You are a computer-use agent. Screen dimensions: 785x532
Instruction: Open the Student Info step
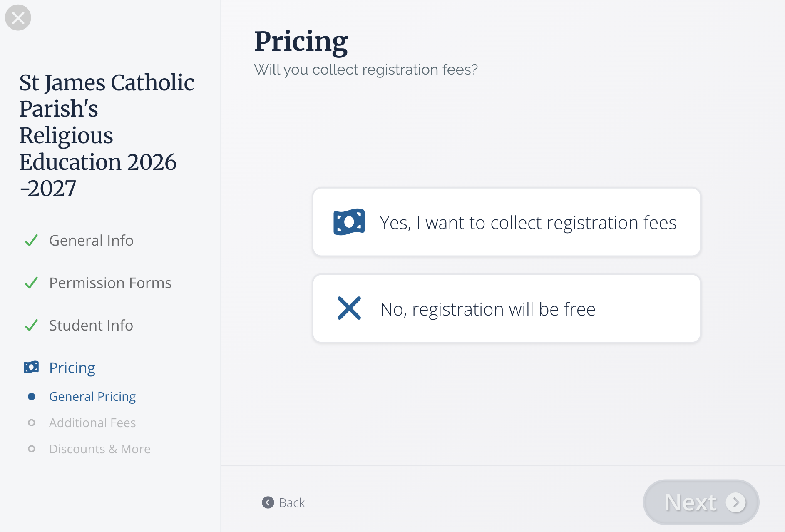tap(91, 326)
